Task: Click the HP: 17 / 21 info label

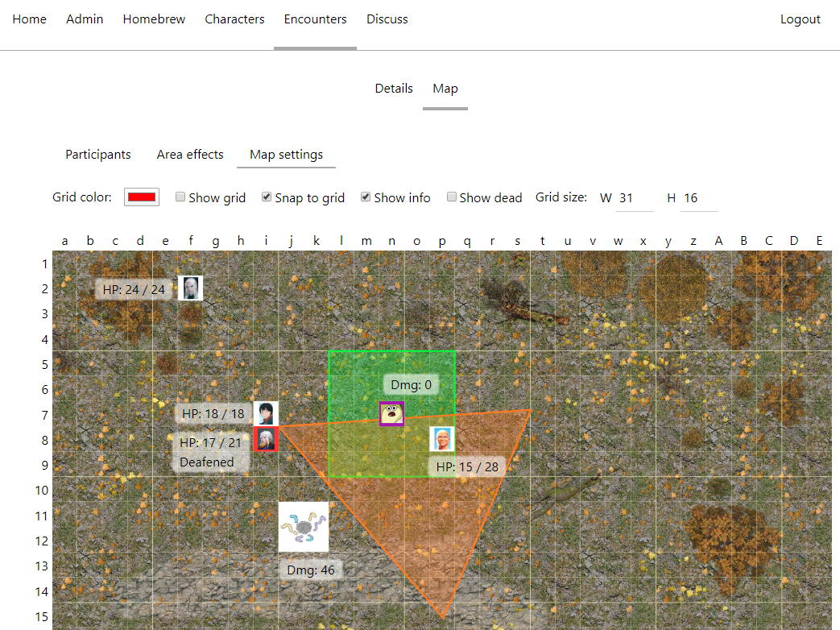Action: tap(210, 442)
